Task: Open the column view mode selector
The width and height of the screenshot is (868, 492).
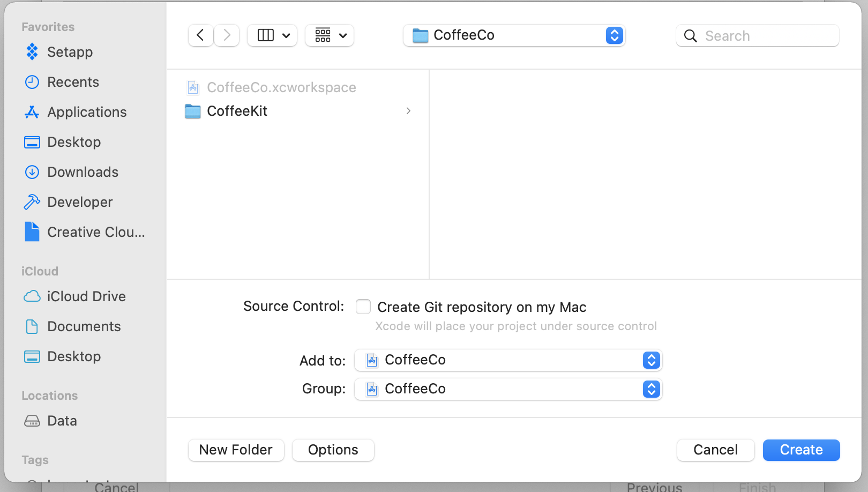Action: (x=272, y=35)
